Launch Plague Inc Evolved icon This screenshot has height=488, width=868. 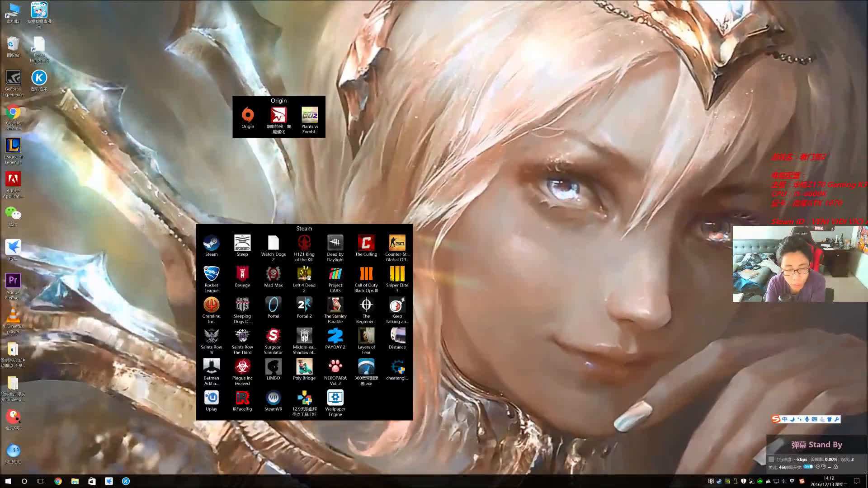coord(242,372)
